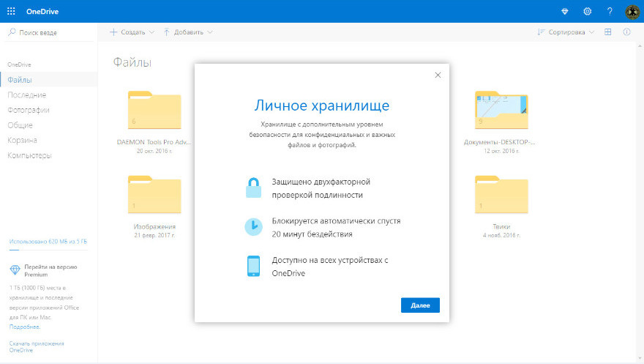Image resolution: width=644 pixels, height=364 pixels.
Task: Expand the Добавить dropdown menu
Action: [188, 32]
